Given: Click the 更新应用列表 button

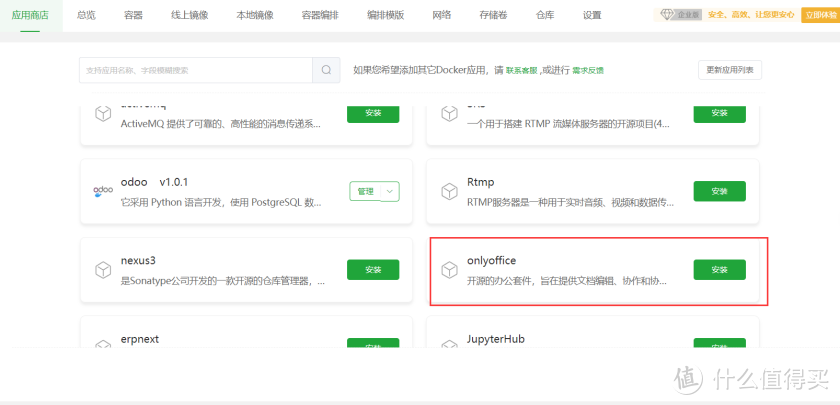Looking at the screenshot, I should pyautogui.click(x=730, y=70).
